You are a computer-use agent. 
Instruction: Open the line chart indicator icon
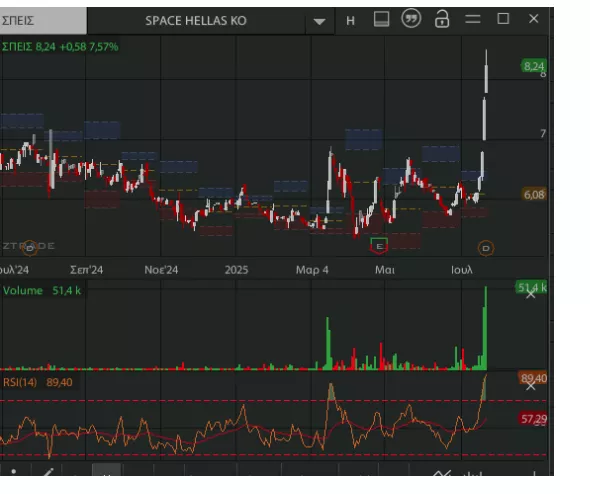tap(441, 473)
